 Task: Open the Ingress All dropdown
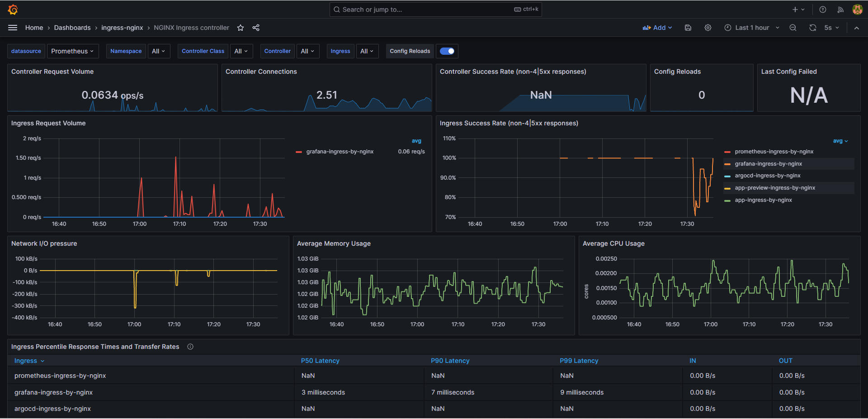[x=367, y=51]
